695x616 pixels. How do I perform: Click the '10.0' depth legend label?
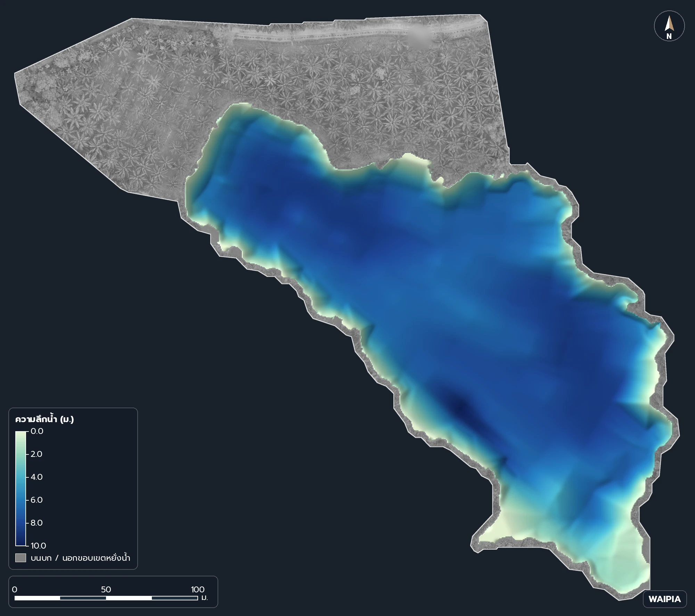pos(38,546)
